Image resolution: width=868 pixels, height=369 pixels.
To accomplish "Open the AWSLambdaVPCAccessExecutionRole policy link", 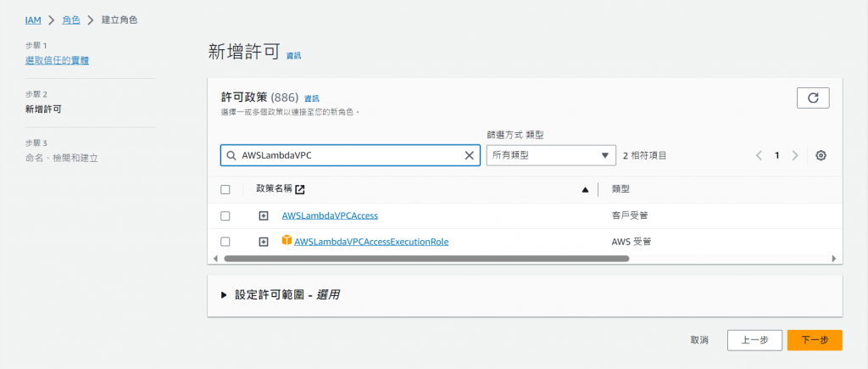I will click(371, 242).
